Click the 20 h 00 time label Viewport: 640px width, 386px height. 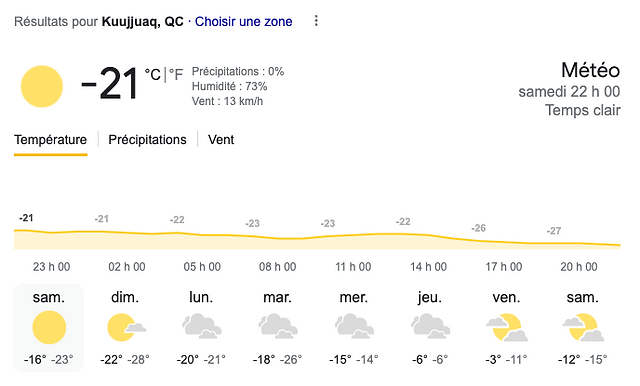pos(579,267)
